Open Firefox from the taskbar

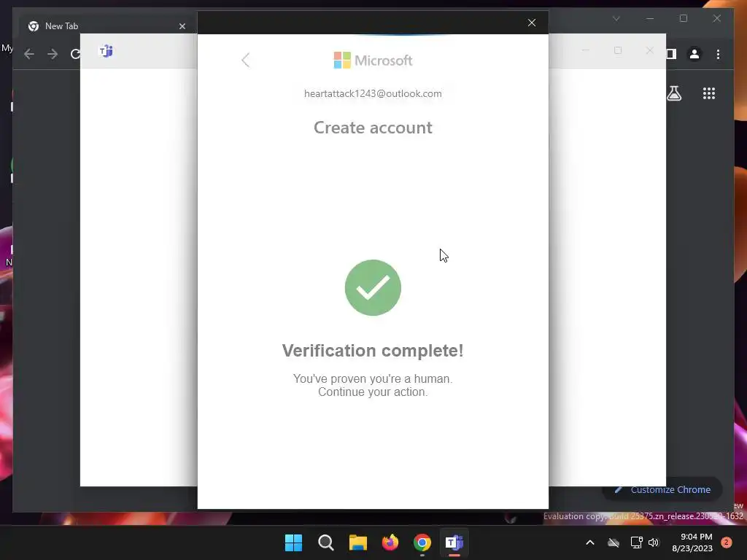coord(390,542)
